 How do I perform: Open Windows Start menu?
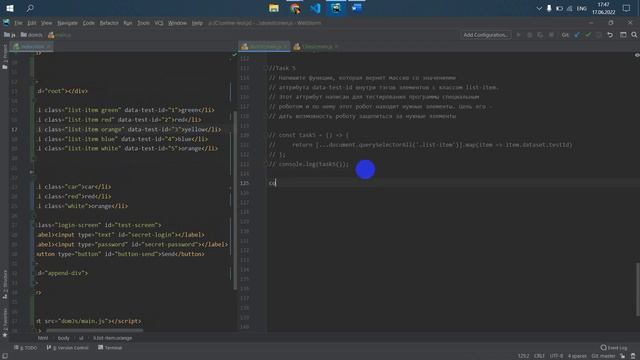pos(10,8)
